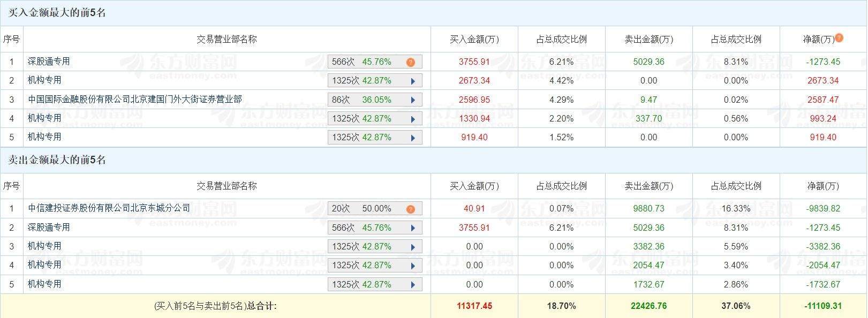Click the orange help icon beside 净额(万) header
This screenshot has height=318, width=868.
pos(839,38)
